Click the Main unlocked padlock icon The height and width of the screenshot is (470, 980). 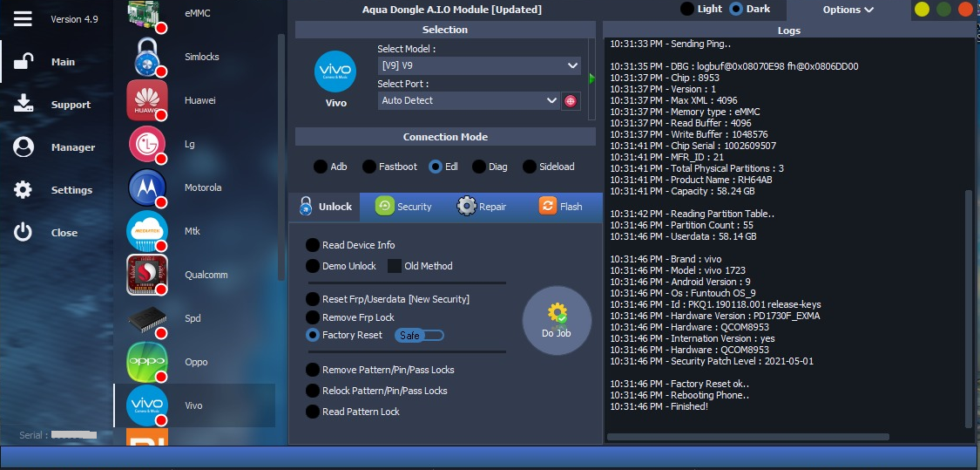click(x=24, y=61)
